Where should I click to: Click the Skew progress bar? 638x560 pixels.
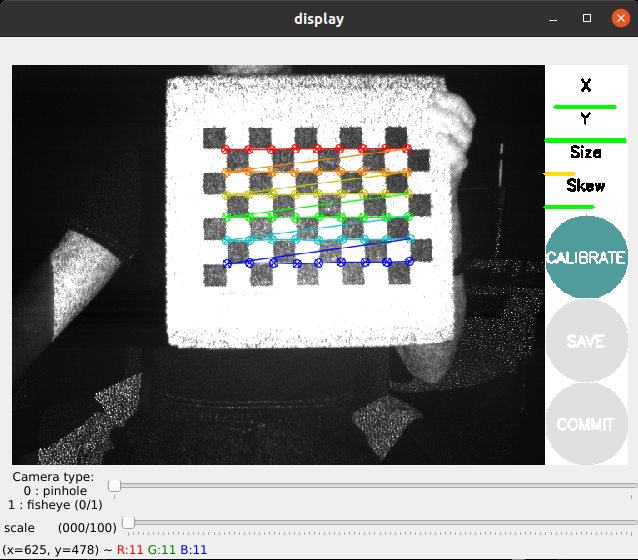coord(569,207)
